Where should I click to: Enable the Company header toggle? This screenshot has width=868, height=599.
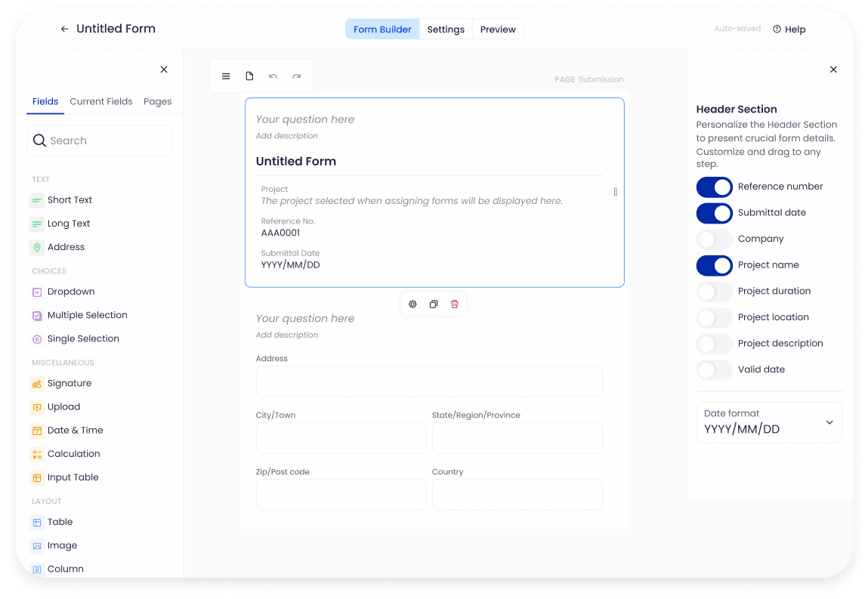714,239
